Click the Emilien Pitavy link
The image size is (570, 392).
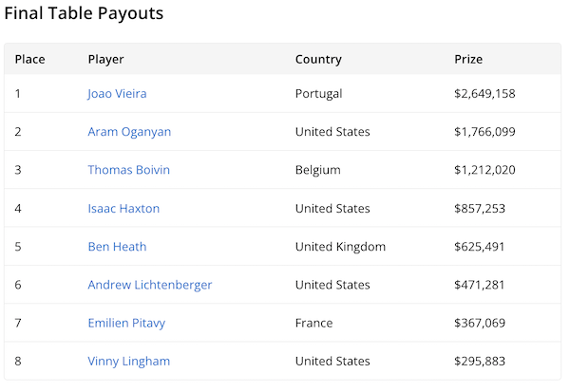[126, 323]
